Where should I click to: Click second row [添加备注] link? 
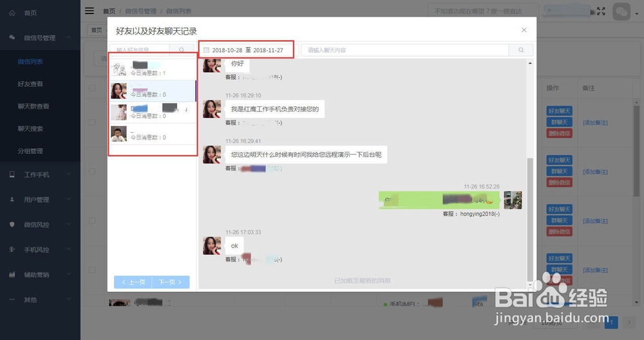[595, 172]
